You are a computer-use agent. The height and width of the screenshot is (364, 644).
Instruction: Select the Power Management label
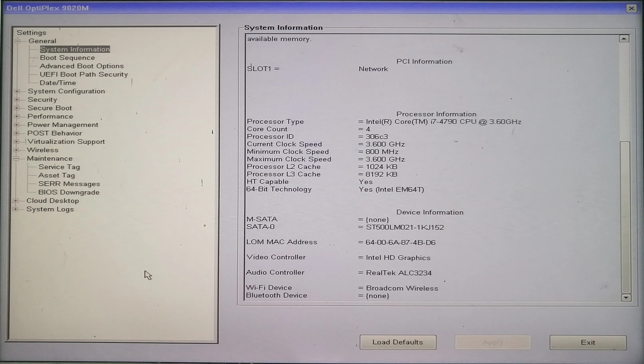63,125
